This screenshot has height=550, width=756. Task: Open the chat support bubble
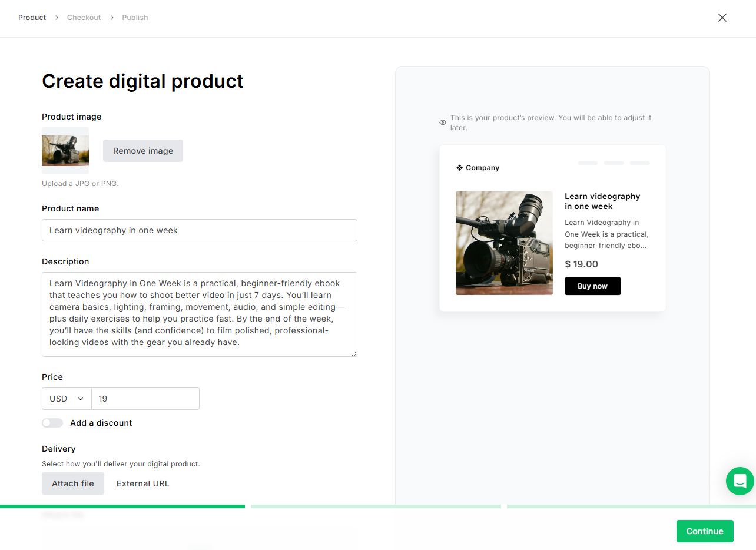coord(740,481)
